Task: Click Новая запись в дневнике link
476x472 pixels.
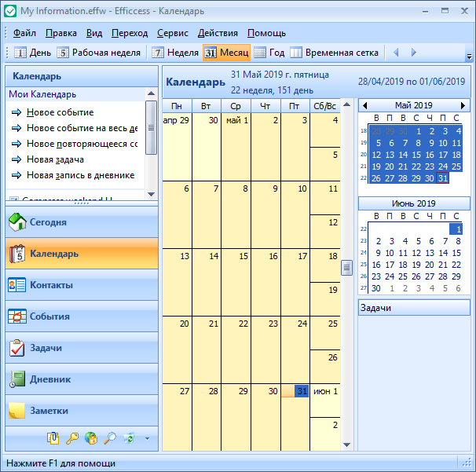Action: [x=80, y=175]
